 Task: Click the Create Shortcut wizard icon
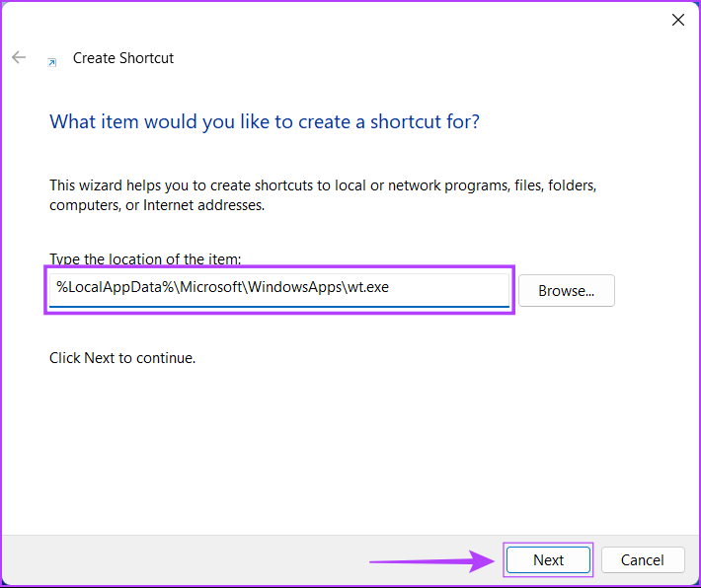pyautogui.click(x=52, y=62)
